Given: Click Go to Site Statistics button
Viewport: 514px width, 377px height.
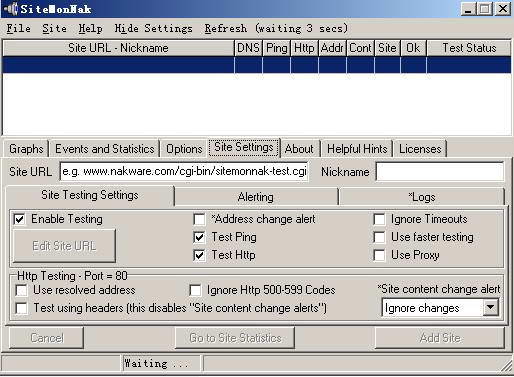Looking at the screenshot, I should (235, 338).
